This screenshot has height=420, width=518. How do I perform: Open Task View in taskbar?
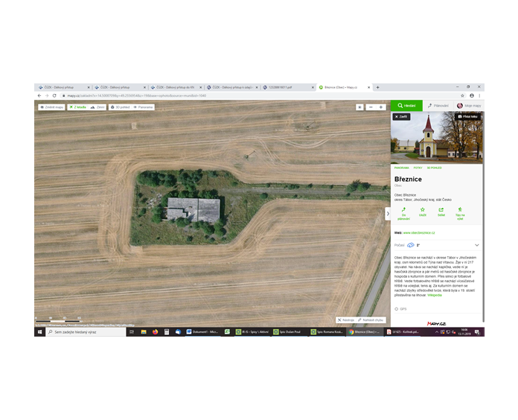tap(132, 332)
